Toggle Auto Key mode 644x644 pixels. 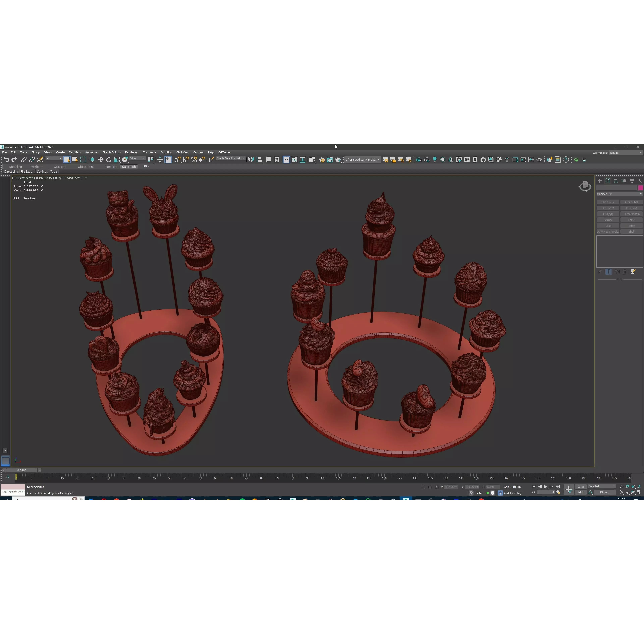(x=581, y=487)
